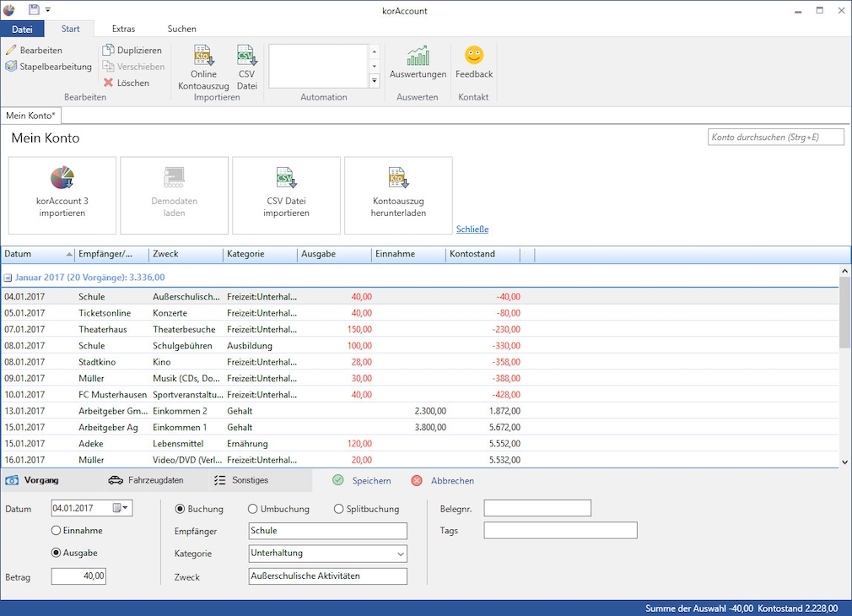Click the Speichern button
852x616 pixels.
[x=362, y=481]
